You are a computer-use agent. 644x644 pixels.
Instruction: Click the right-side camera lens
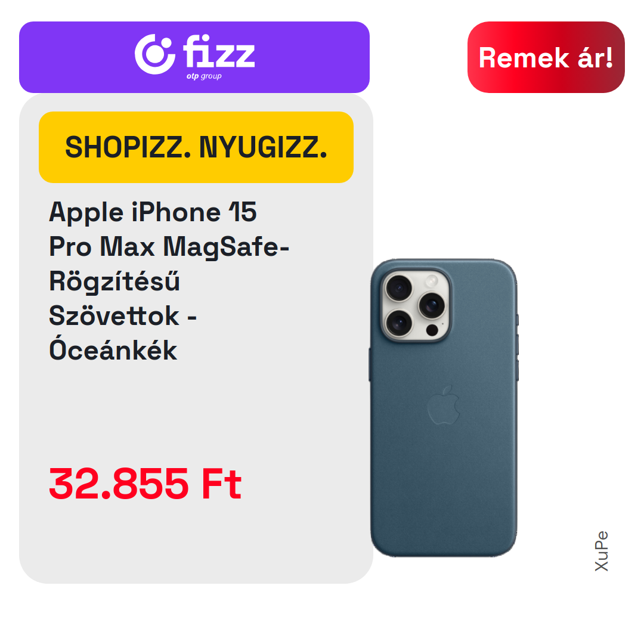click(x=431, y=305)
